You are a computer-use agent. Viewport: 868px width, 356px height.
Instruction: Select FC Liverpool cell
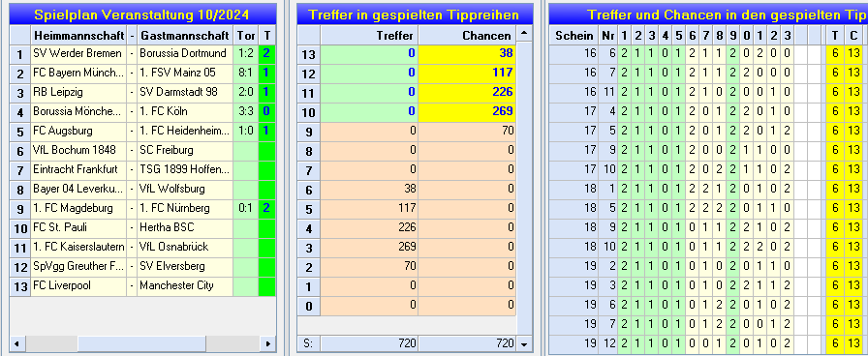[78, 285]
